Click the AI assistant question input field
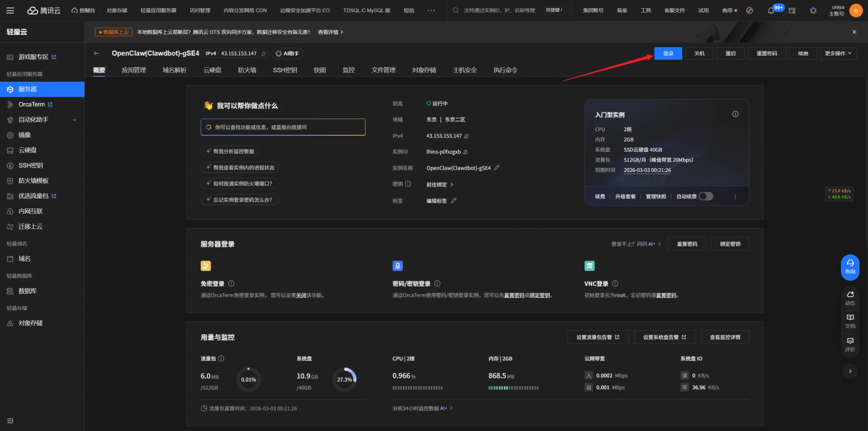 click(x=283, y=127)
